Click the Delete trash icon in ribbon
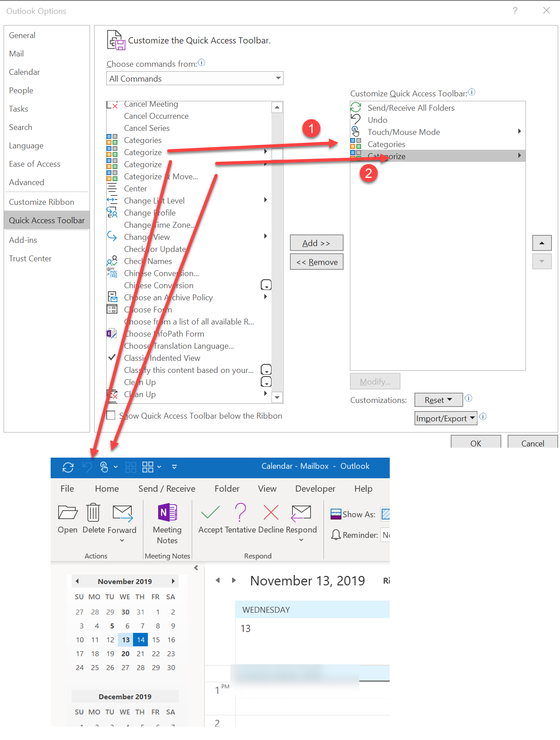 [x=93, y=512]
